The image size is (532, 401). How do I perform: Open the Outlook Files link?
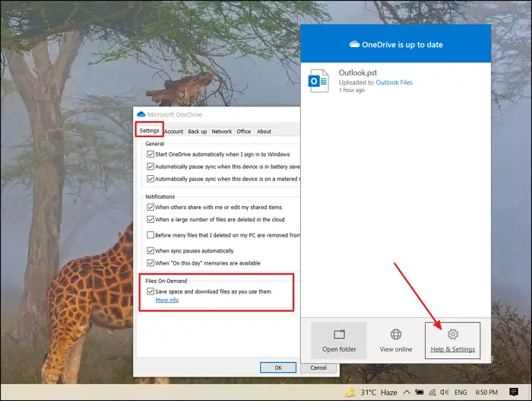[394, 82]
